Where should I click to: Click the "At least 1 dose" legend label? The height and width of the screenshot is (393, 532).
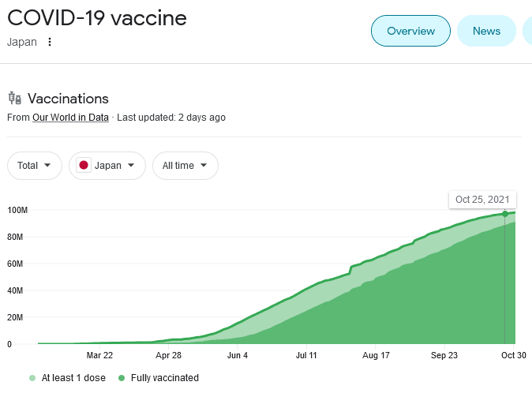(x=73, y=378)
